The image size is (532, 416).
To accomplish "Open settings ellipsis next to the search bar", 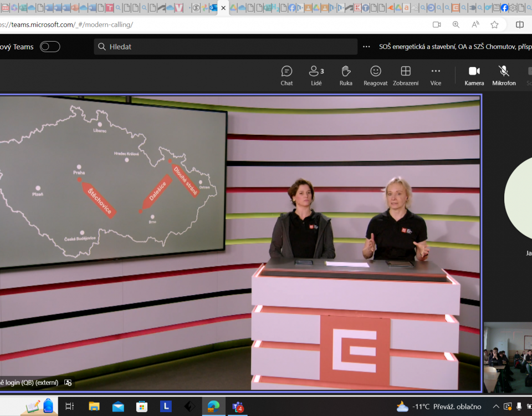I will 366,47.
